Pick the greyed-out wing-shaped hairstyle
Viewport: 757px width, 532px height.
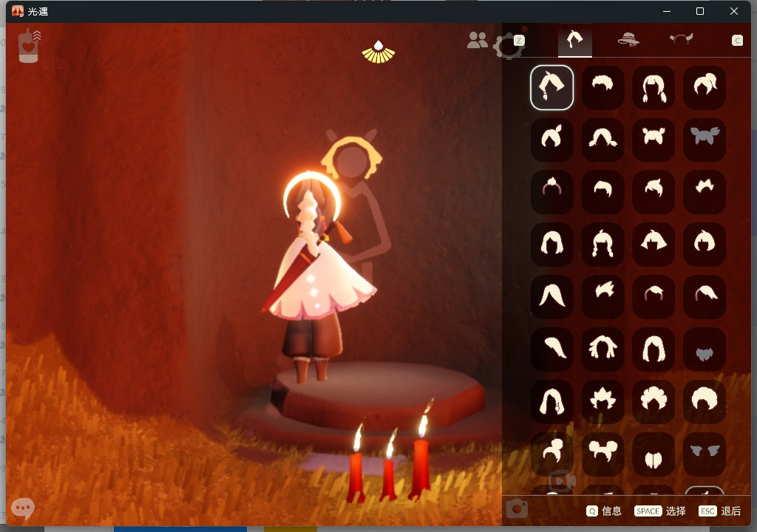(x=705, y=454)
